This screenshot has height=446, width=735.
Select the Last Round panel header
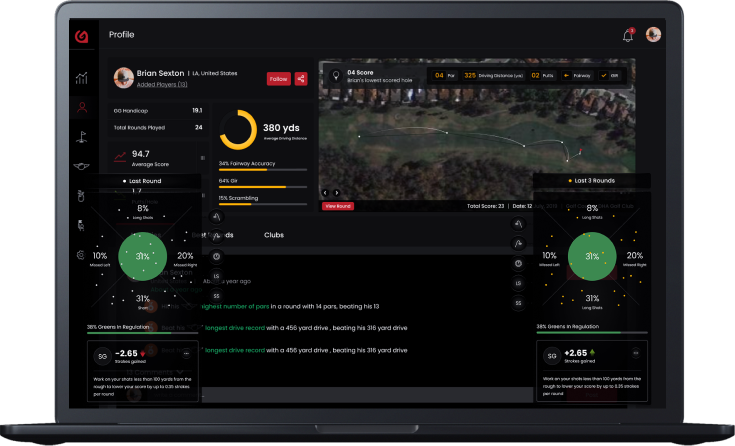pos(150,181)
